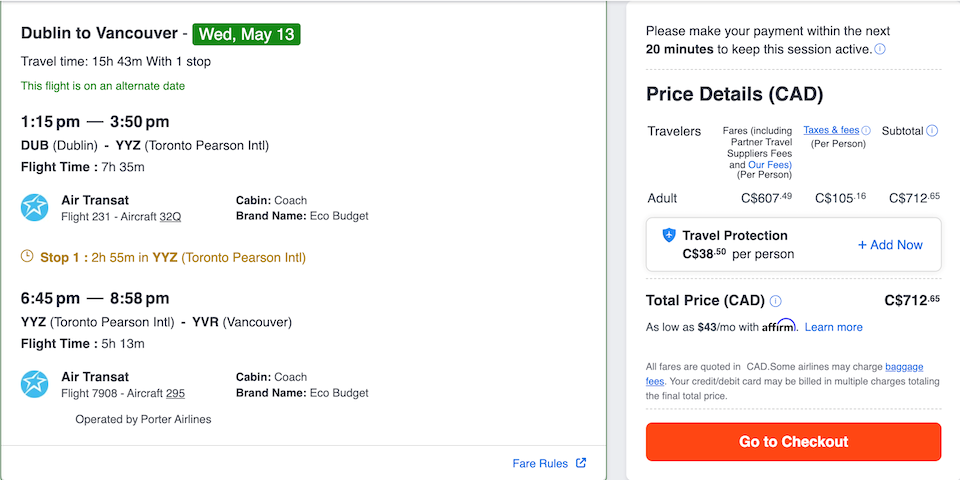Open the Taxes & fees link
The width and height of the screenshot is (960, 480).
tap(831, 131)
